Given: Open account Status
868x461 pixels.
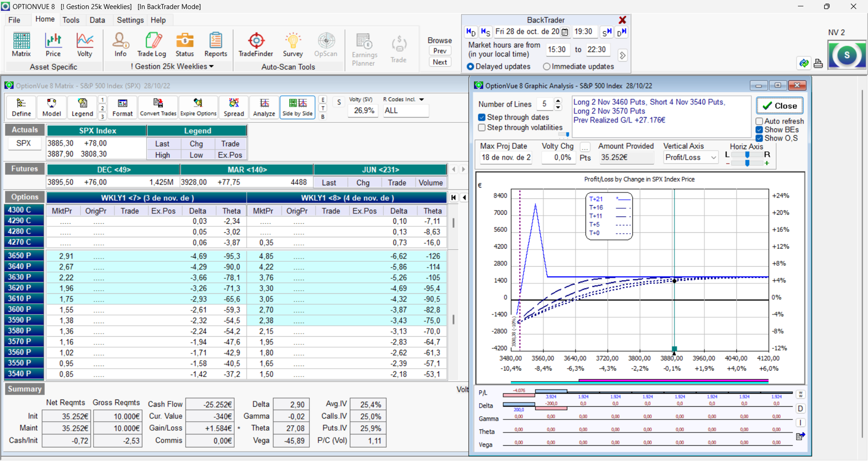Looking at the screenshot, I should [185, 45].
